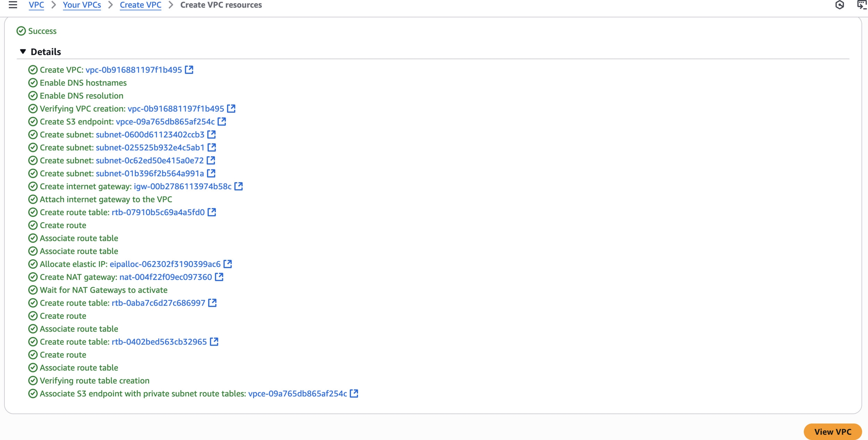868x440 pixels.
Task: Open the CloudShell icon at top right
Action: (862, 5)
